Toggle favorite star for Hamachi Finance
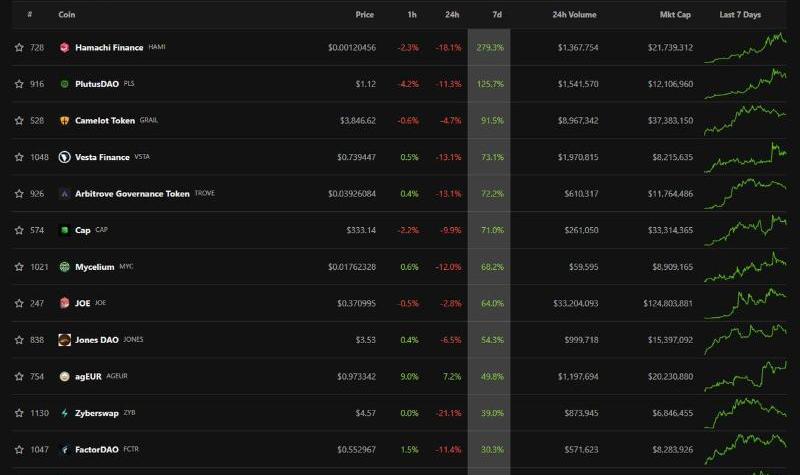Viewport: 800px width, 475px height. [19, 47]
